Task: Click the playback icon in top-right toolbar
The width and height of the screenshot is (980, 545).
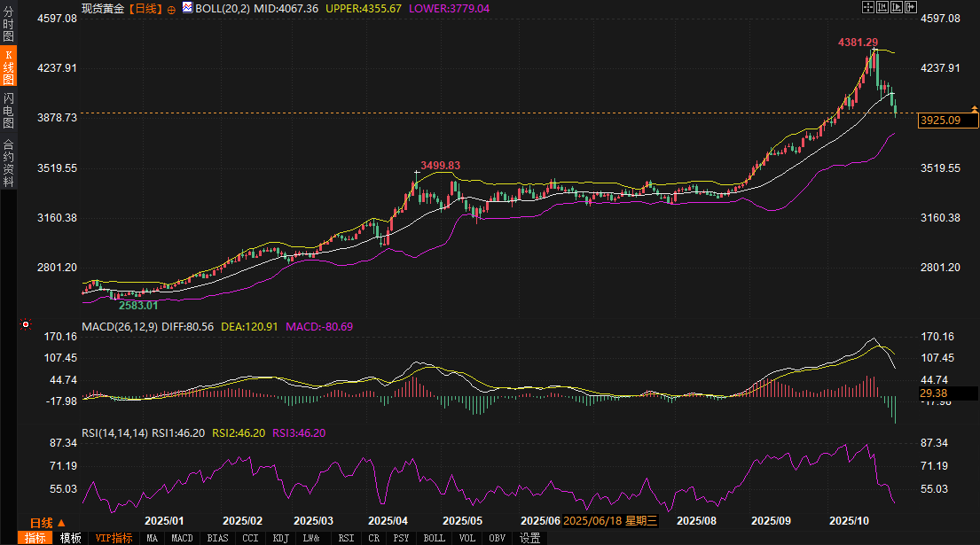Action: click(x=897, y=7)
